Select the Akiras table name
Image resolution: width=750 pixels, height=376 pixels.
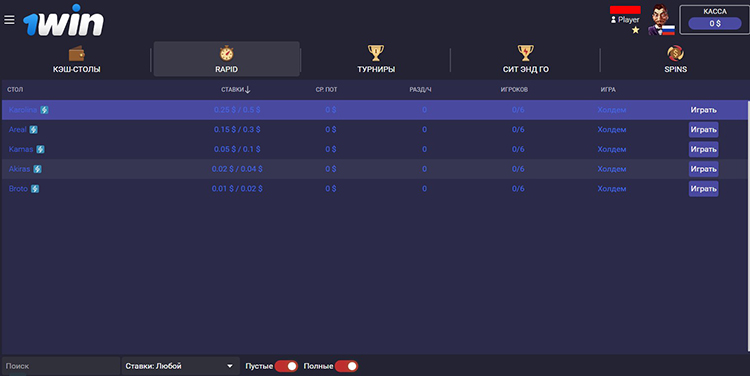tap(19, 169)
